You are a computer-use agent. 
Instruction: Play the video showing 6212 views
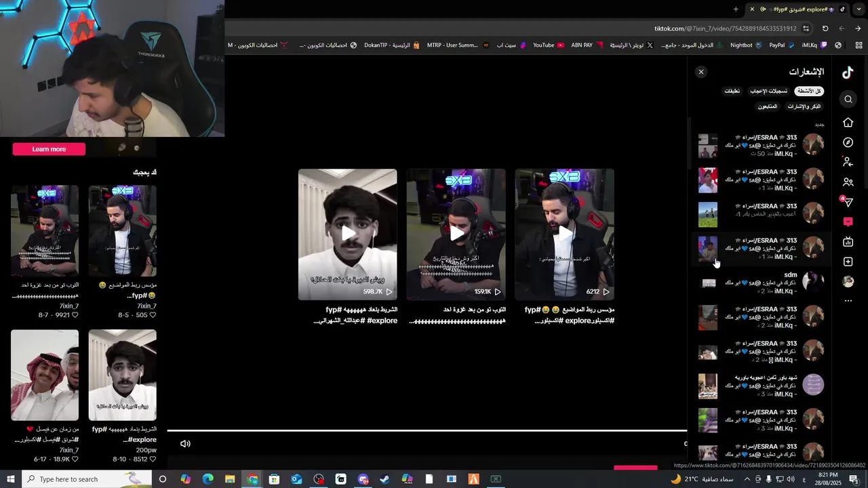(x=564, y=234)
